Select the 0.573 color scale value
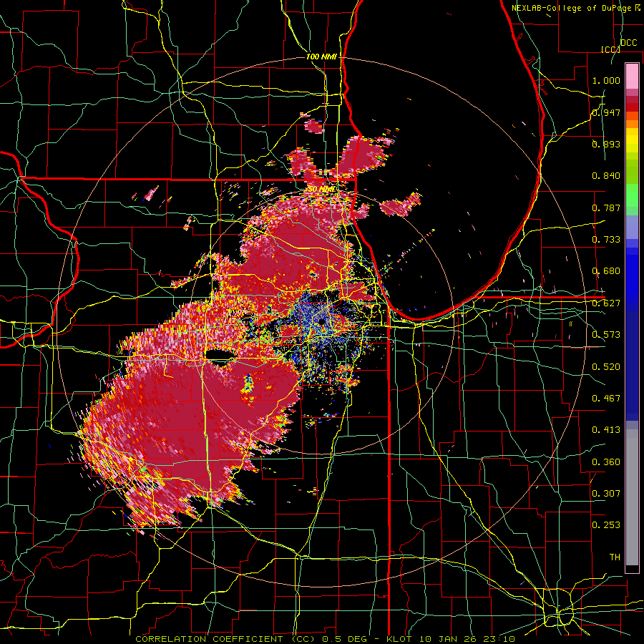 click(x=606, y=335)
